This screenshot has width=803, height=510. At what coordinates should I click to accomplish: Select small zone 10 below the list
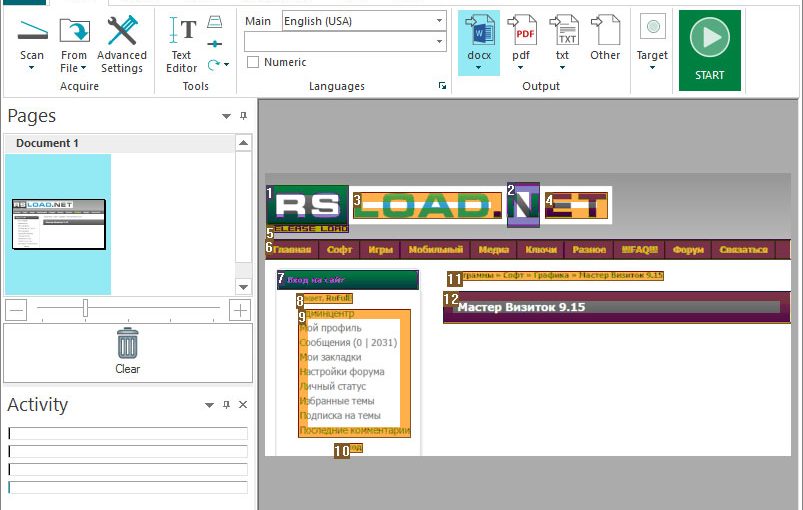click(x=348, y=449)
